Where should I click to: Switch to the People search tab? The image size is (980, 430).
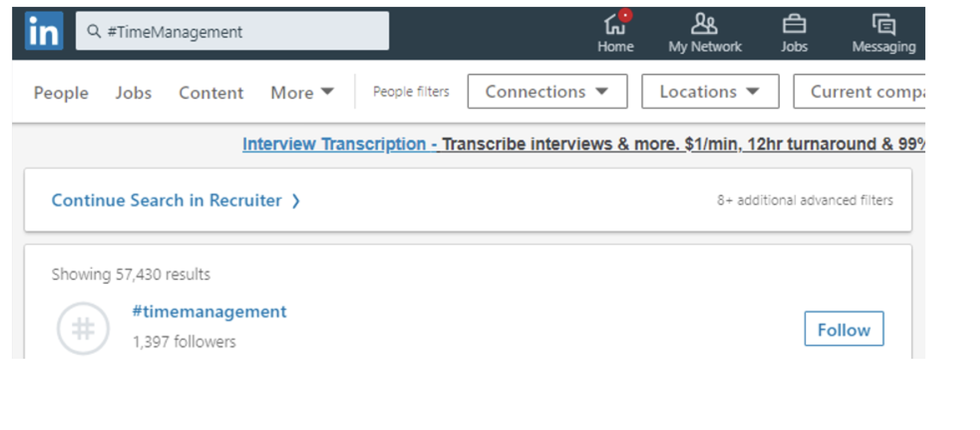61,92
